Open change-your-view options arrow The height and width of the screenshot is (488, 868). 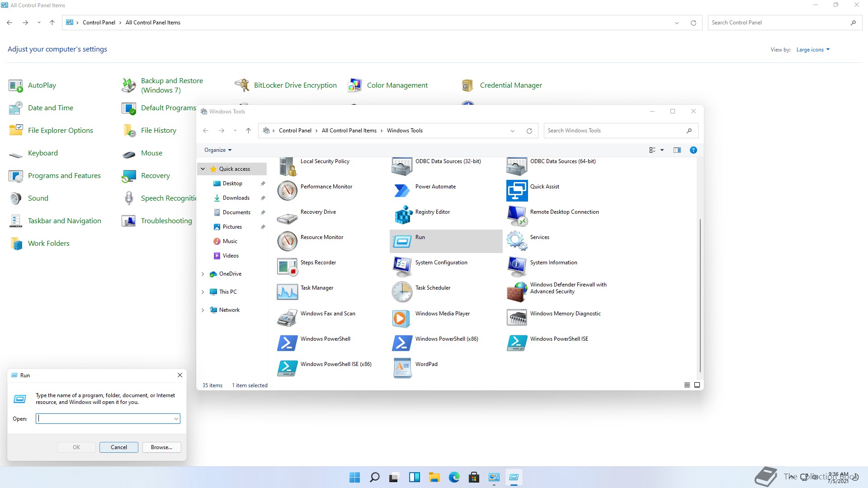click(662, 150)
